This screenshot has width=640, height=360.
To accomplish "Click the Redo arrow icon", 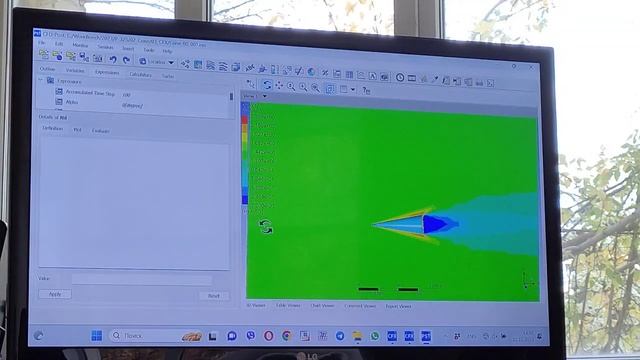I will (126, 60).
